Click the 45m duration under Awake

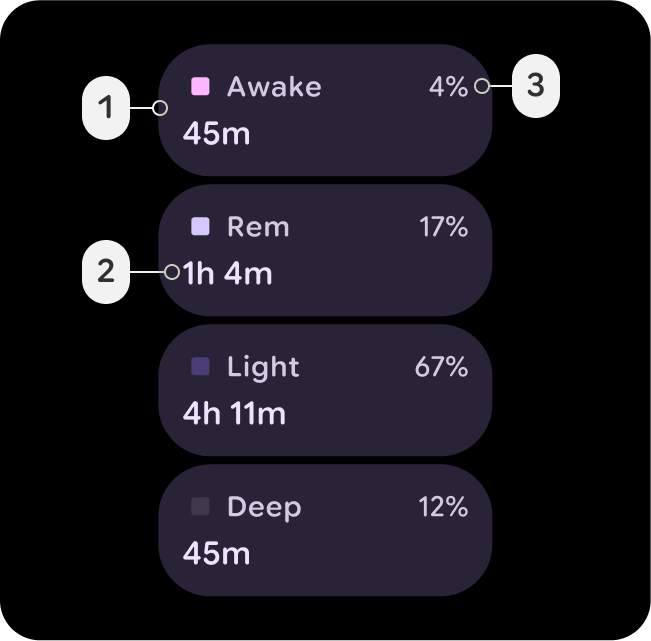216,133
